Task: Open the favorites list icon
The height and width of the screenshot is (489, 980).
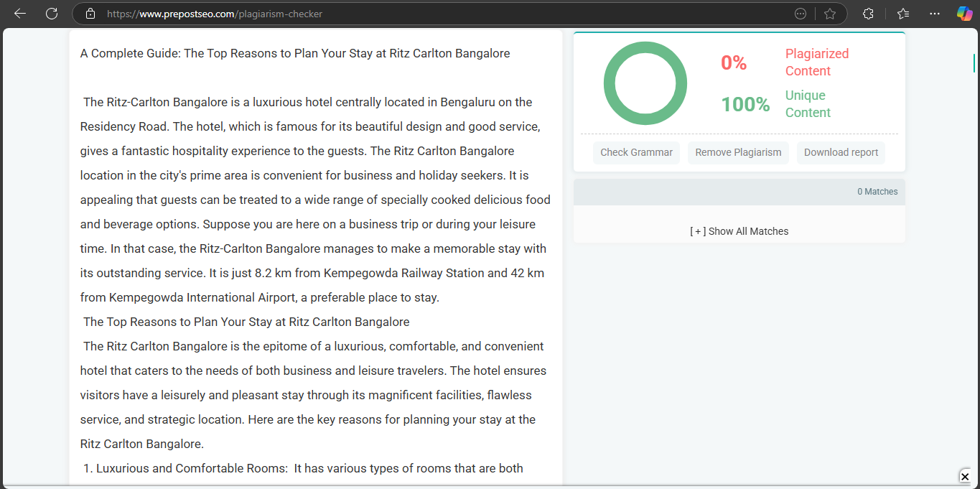Action: [x=903, y=14]
